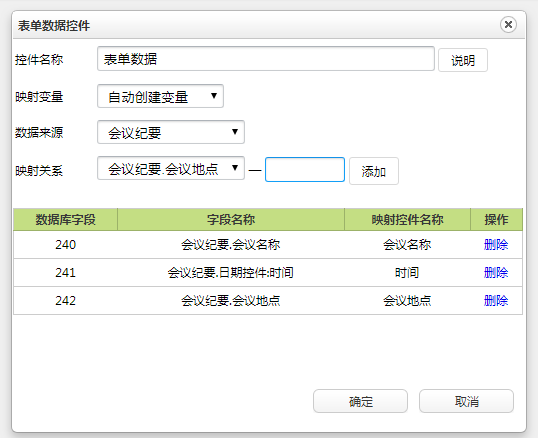Image resolution: width=538 pixels, height=438 pixels.
Task: Expand the 数据来源 会议纪要 dropdown
Action: click(x=171, y=132)
